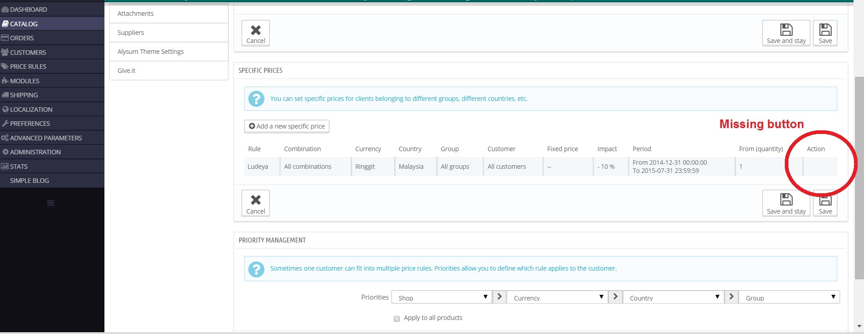Click From (quantity) column header

click(761, 149)
